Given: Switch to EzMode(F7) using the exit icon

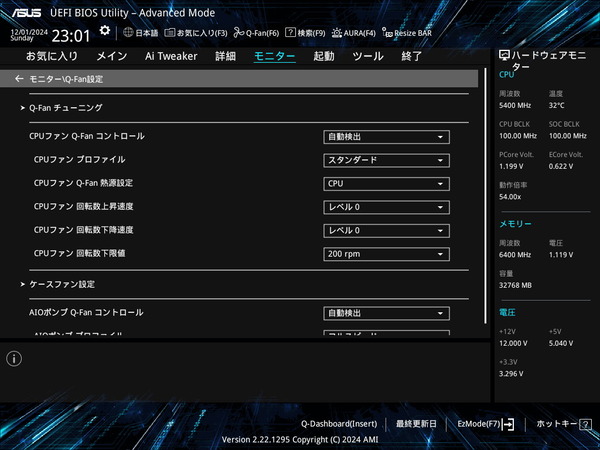Looking at the screenshot, I should click(509, 424).
